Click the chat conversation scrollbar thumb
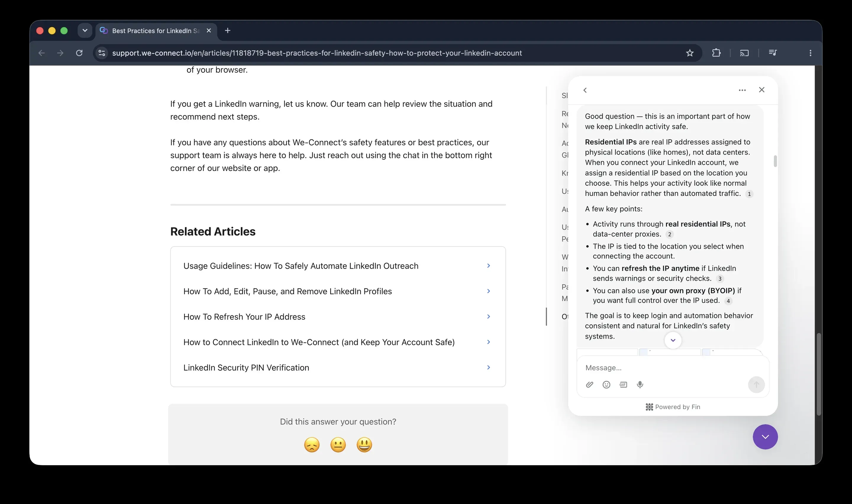This screenshot has height=504, width=852. pyautogui.click(x=775, y=161)
